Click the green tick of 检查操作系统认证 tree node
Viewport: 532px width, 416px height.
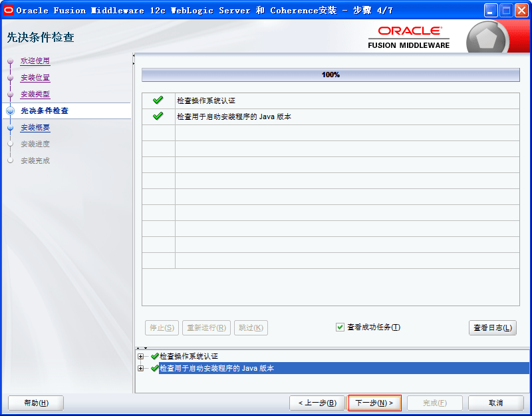(155, 356)
